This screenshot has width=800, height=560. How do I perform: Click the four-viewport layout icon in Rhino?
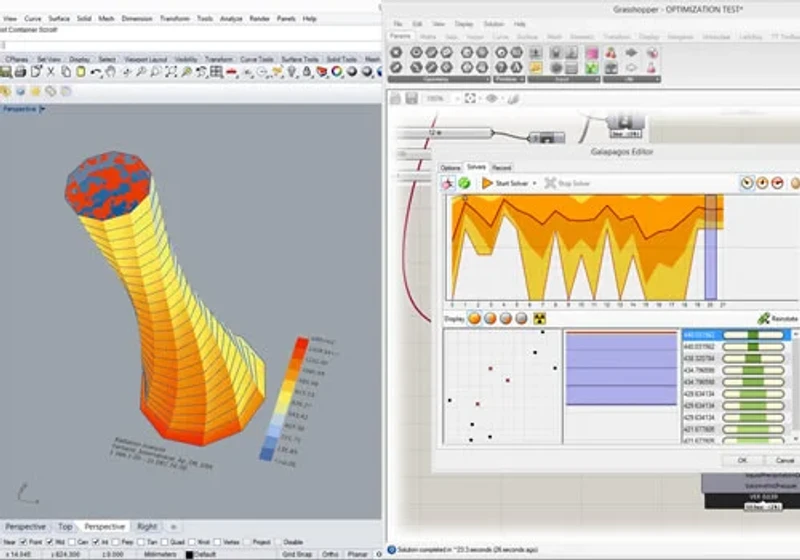(216, 72)
